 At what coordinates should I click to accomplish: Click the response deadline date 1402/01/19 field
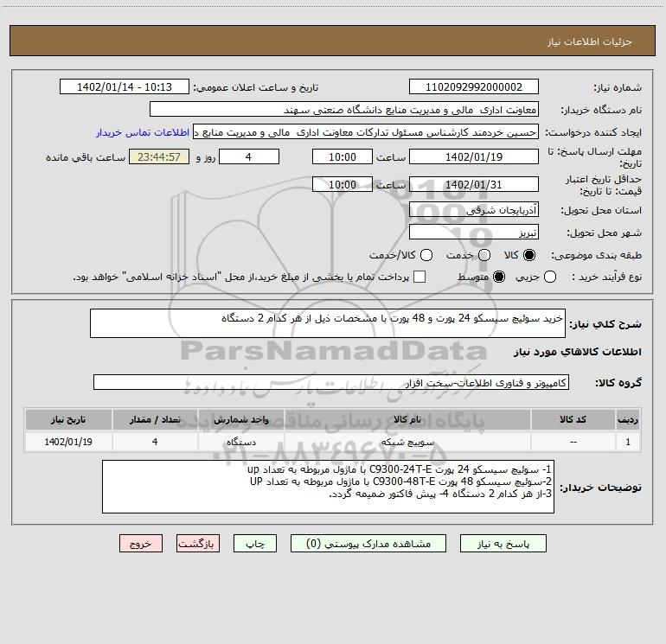474,156
